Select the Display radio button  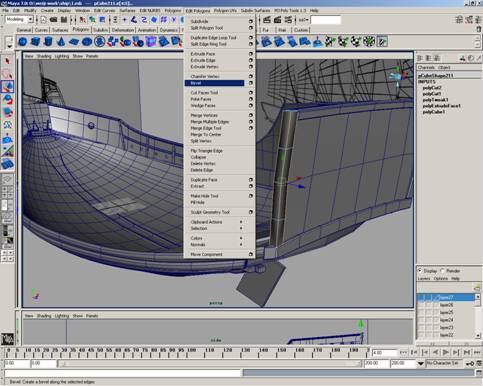pyautogui.click(x=420, y=271)
